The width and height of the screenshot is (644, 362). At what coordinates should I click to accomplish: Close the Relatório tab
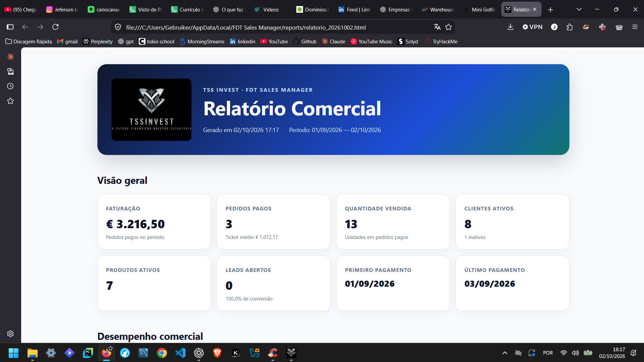click(534, 9)
